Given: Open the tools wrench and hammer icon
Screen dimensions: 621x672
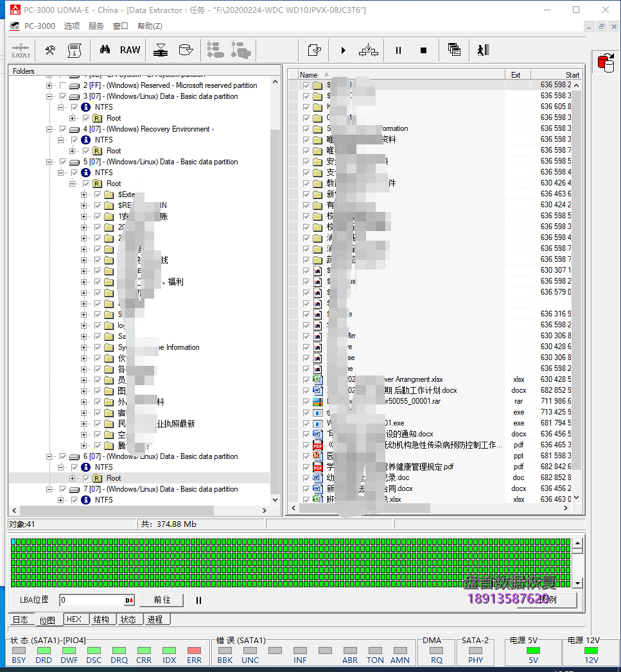Looking at the screenshot, I should click(50, 50).
